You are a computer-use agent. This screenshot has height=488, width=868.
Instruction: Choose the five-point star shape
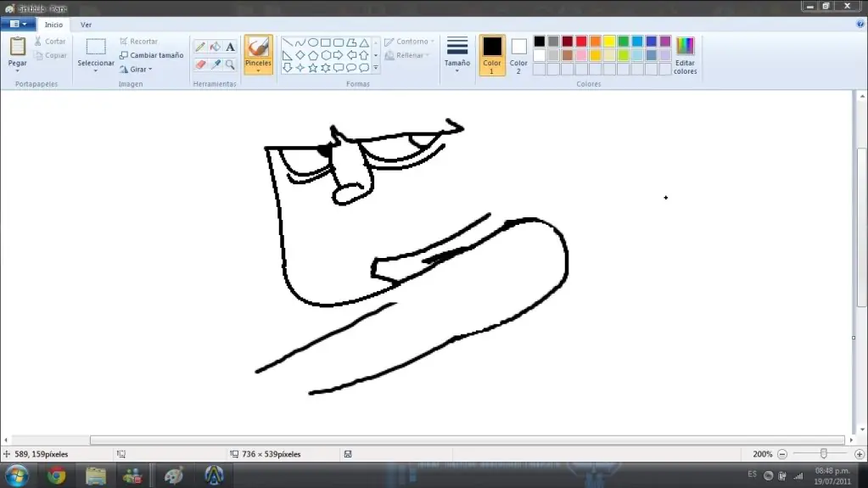click(313, 68)
